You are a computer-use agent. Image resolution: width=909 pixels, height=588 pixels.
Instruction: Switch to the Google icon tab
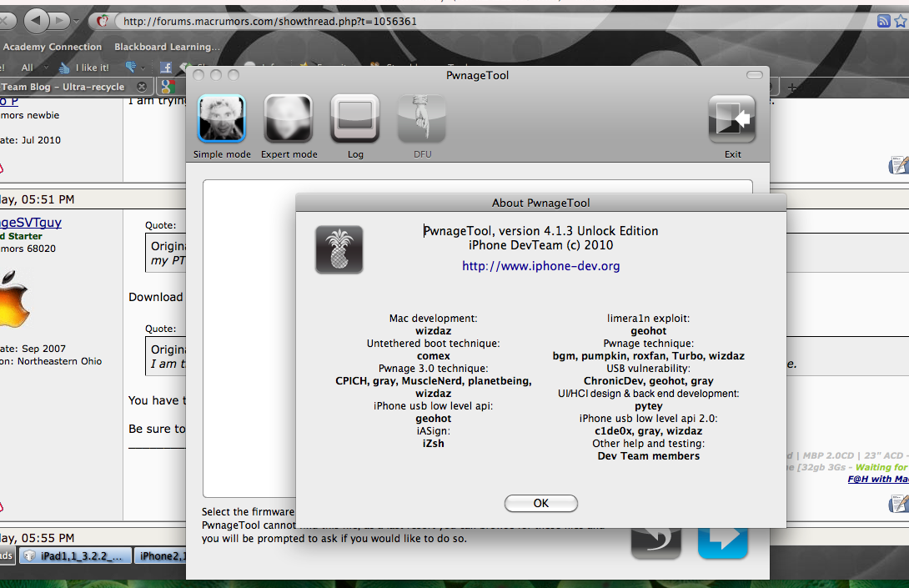[x=168, y=87]
